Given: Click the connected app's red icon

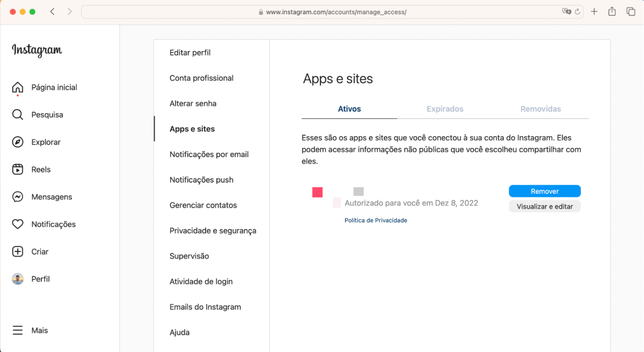Looking at the screenshot, I should click(x=317, y=192).
